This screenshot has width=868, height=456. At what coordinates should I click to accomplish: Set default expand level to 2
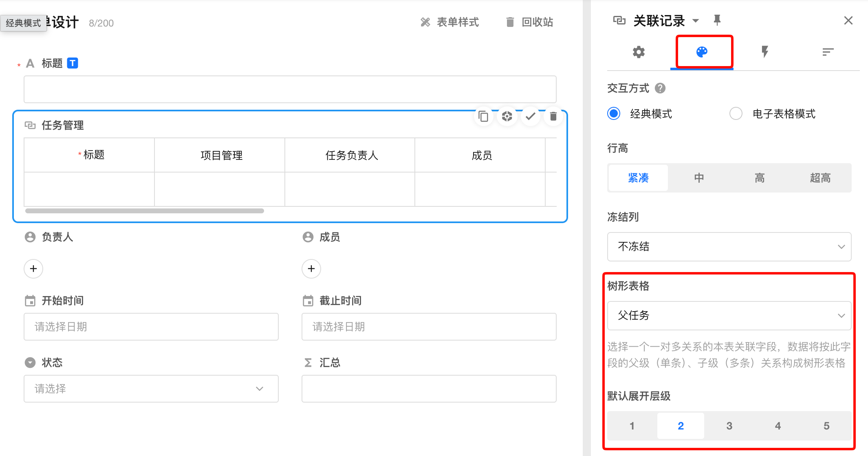681,426
